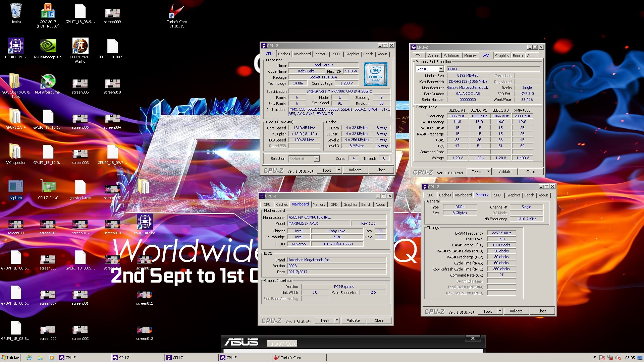
Task: Open GPUPI_1B_08.9 text file
Action: point(80,13)
